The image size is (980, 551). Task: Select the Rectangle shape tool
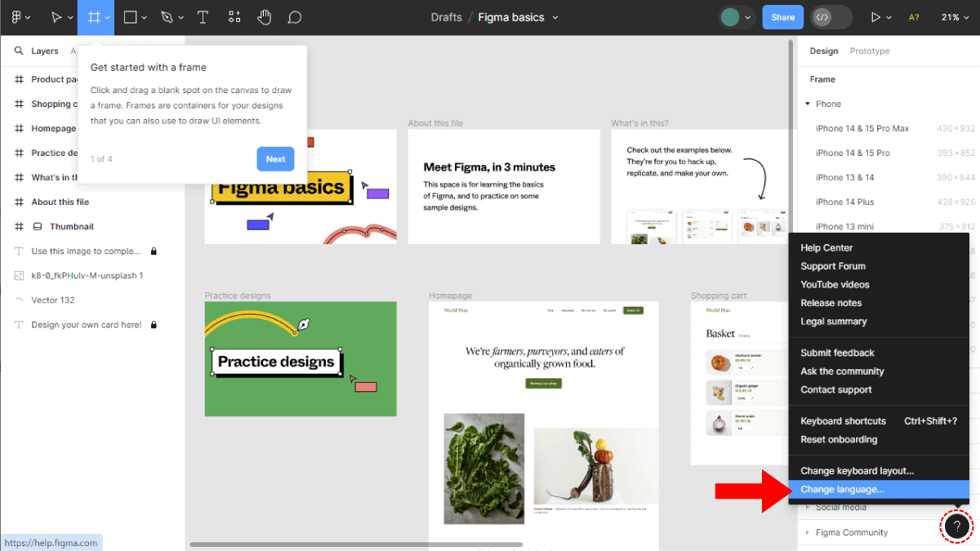[130, 17]
